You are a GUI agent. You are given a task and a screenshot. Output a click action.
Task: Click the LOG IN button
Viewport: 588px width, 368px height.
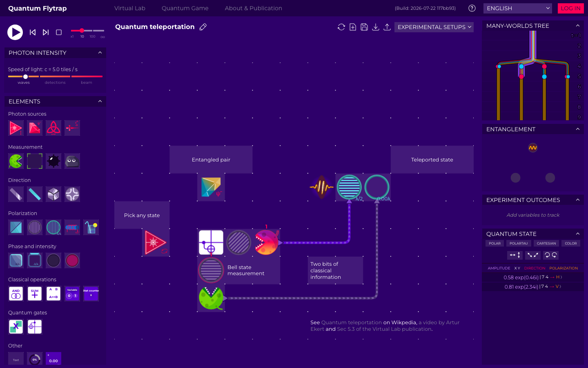tap(570, 8)
